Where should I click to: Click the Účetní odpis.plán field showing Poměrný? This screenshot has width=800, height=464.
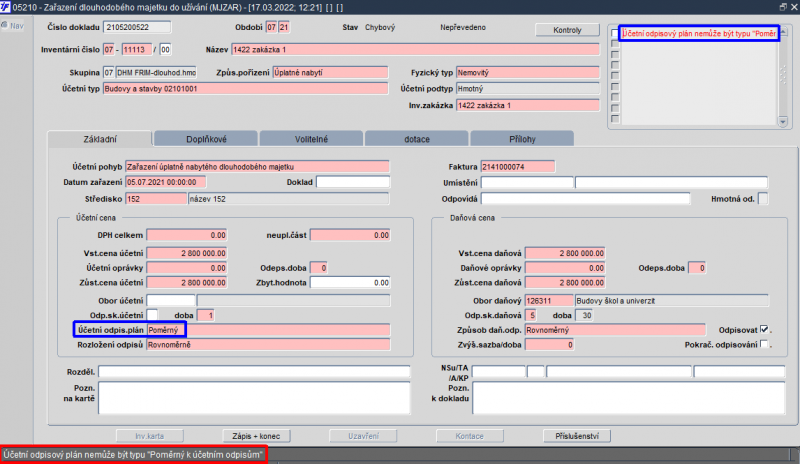click(x=267, y=329)
